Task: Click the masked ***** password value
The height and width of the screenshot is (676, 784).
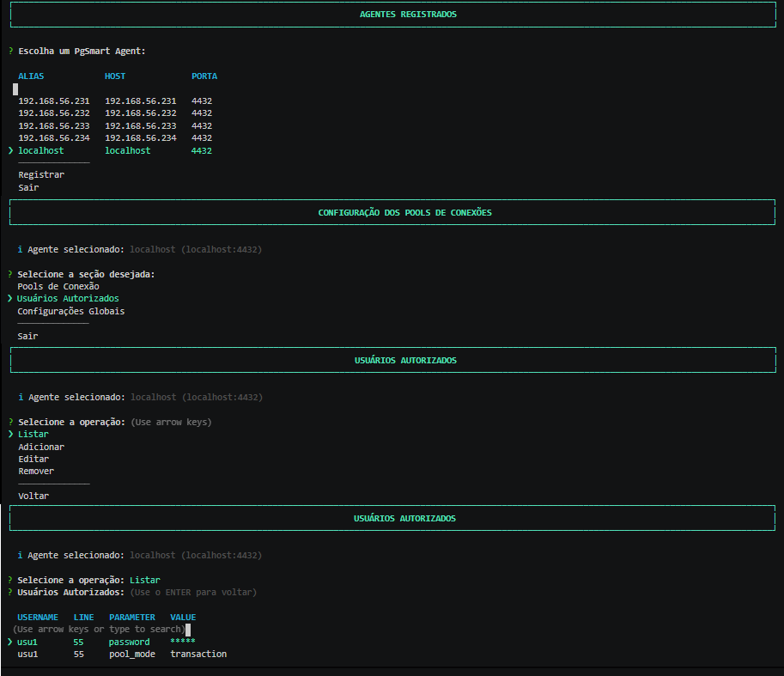Action: [183, 641]
